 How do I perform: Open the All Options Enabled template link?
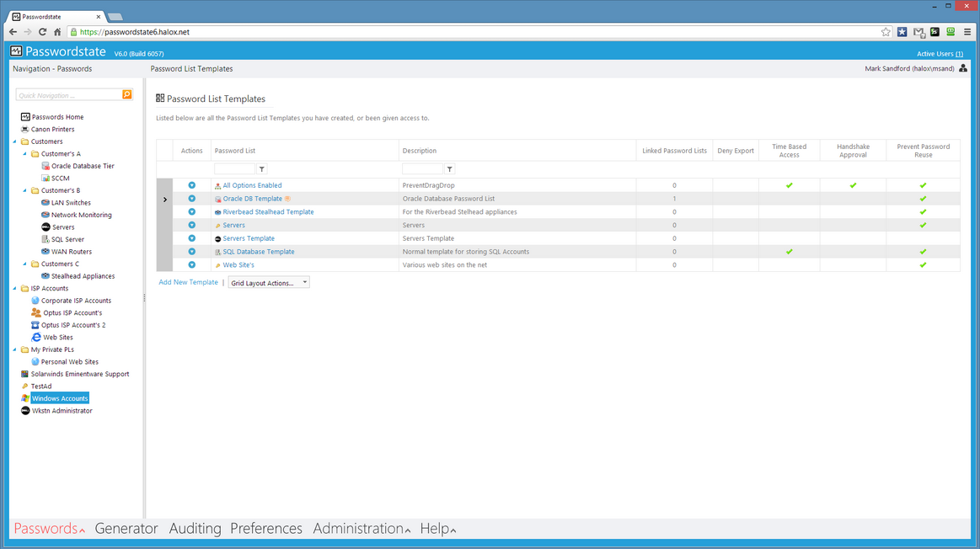(253, 185)
